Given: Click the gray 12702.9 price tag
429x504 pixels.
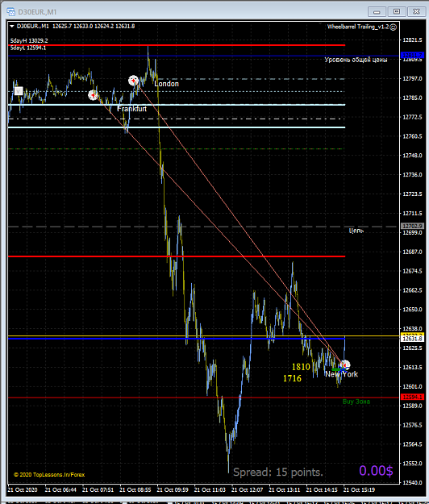Looking at the screenshot, I should (413, 227).
